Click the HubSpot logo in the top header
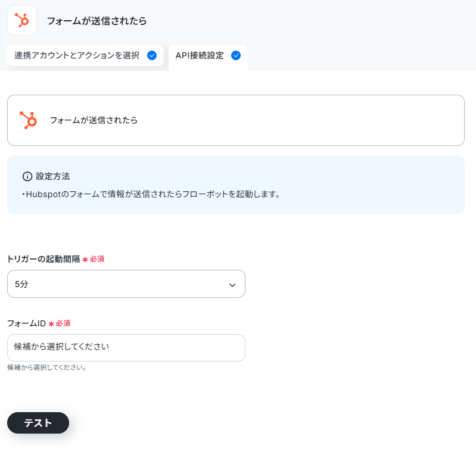Viewport: 476px width, 458px height. tap(22, 20)
